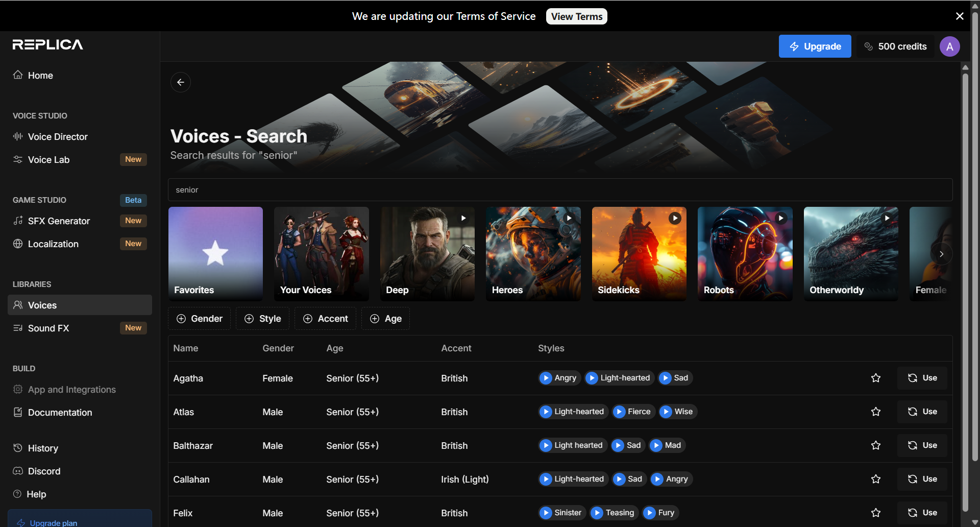
Task: Open the Your Voices category card
Action: [x=322, y=254]
